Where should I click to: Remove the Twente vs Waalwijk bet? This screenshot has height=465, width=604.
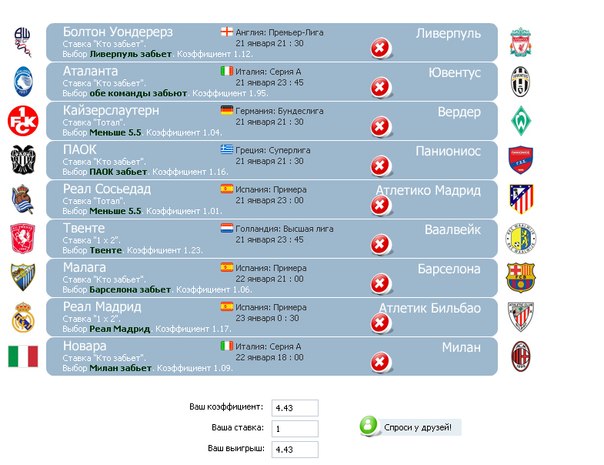[x=380, y=245]
